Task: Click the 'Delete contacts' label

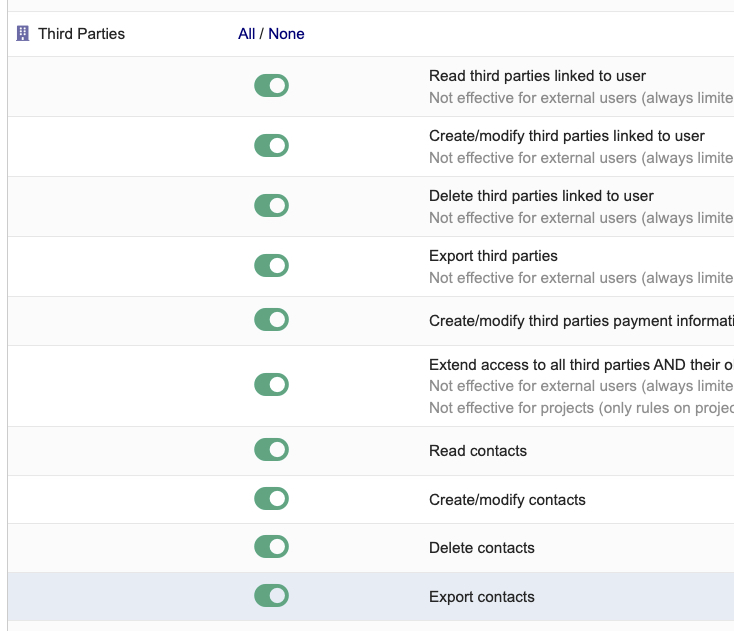Action: coord(482,548)
